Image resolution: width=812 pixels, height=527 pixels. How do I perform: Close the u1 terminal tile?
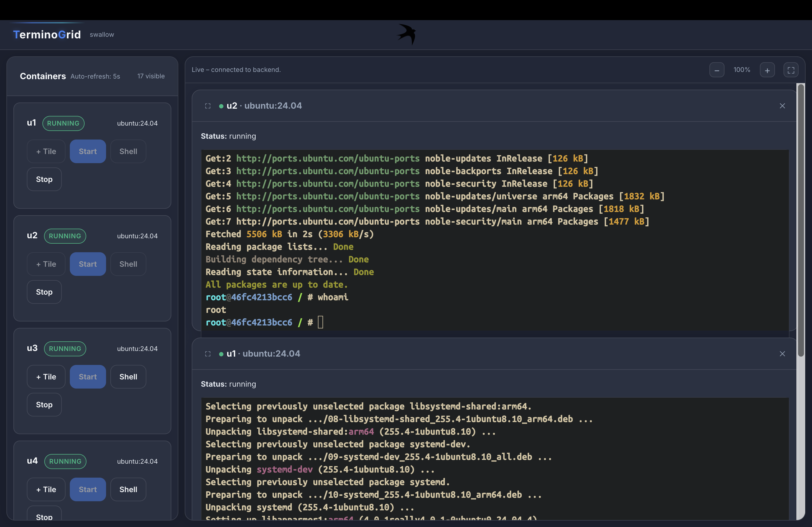point(782,354)
